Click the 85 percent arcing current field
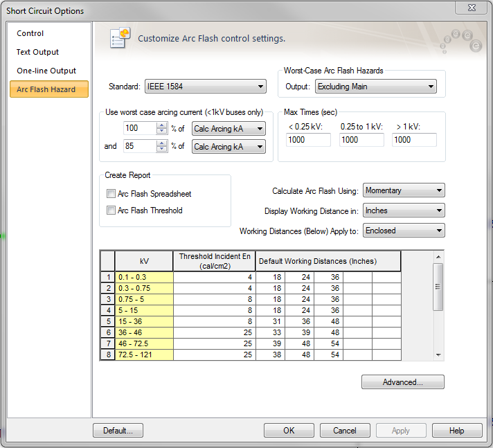Screen dimensions: 493x448 point(140,146)
